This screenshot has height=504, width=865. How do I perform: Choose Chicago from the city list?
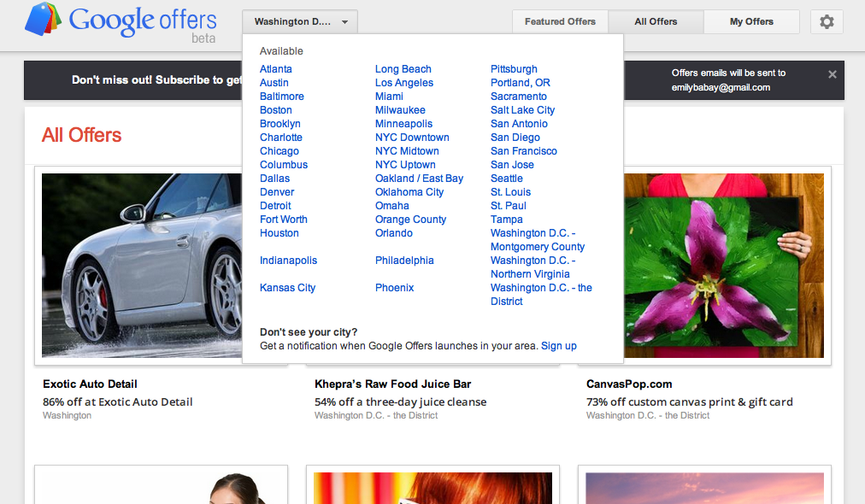point(280,151)
